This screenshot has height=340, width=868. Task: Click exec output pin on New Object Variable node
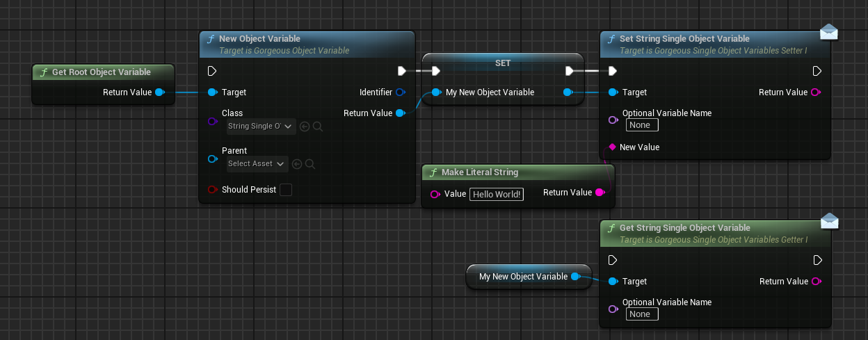tap(401, 71)
